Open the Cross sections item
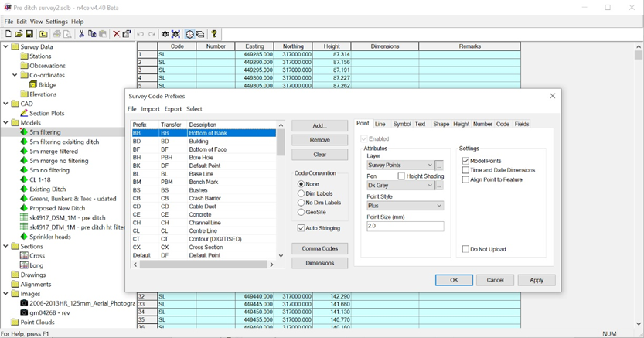The image size is (644, 338). (x=37, y=255)
